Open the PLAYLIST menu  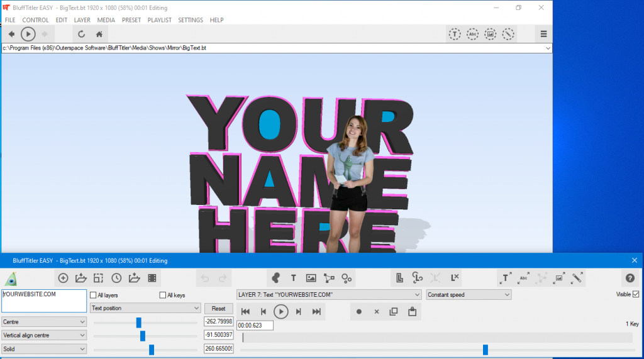pos(159,20)
